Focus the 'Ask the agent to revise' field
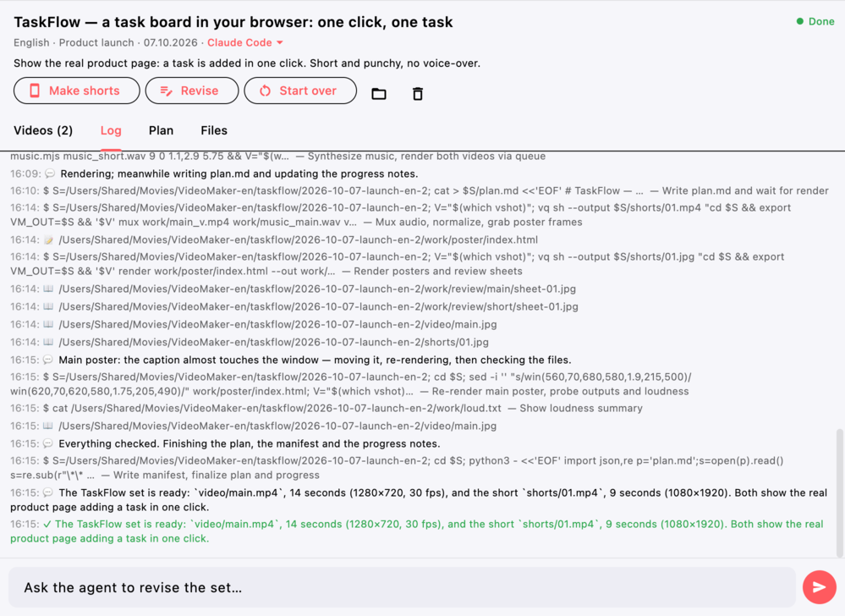Screen dimensions: 845x616 point(402,587)
